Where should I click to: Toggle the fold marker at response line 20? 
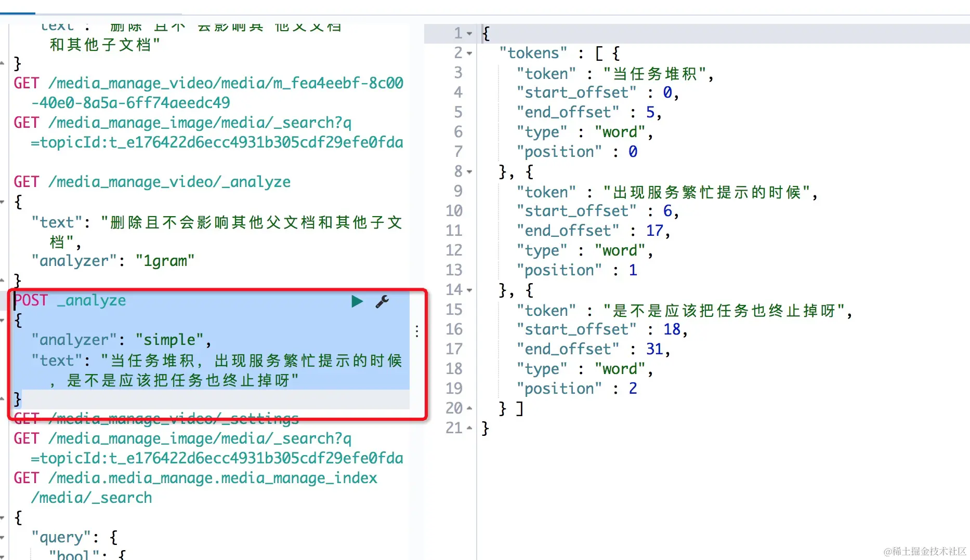469,408
